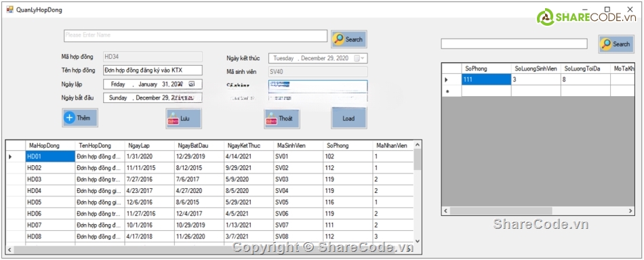The height and width of the screenshot is (260, 644).
Task: Click rooms grid horizontal scrollbar thumb
Action: tap(501, 211)
